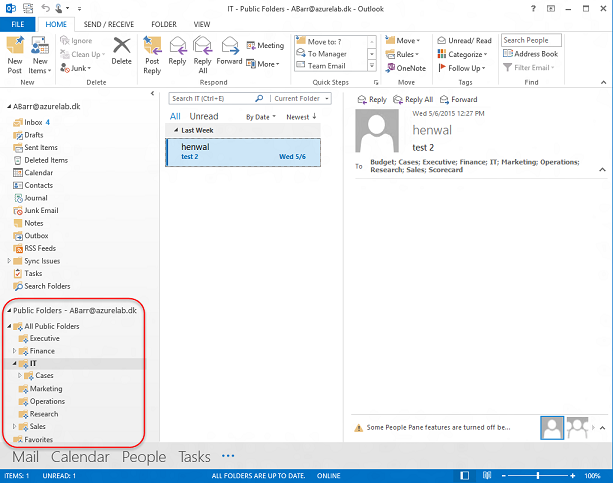Expand the Finance public folder
Screen dimensions: 613x483
14,350
